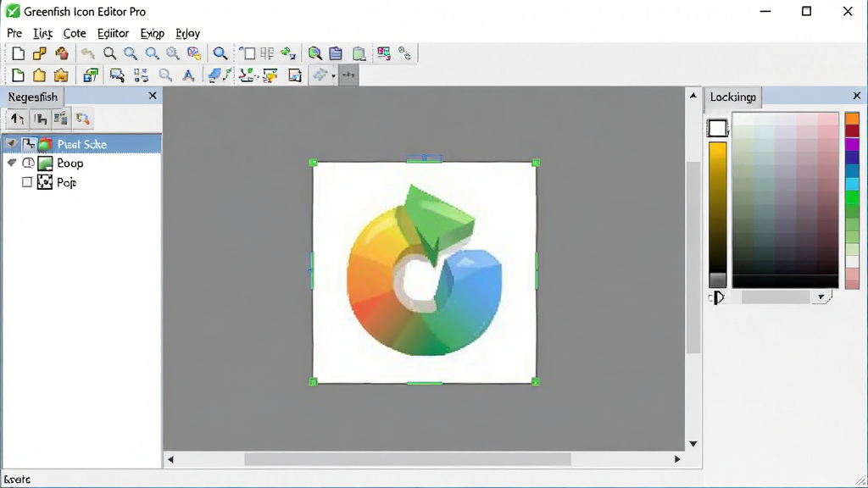Click the blue eraser-shaped tool icon
This screenshot has width=868, height=488.
coord(214,75)
